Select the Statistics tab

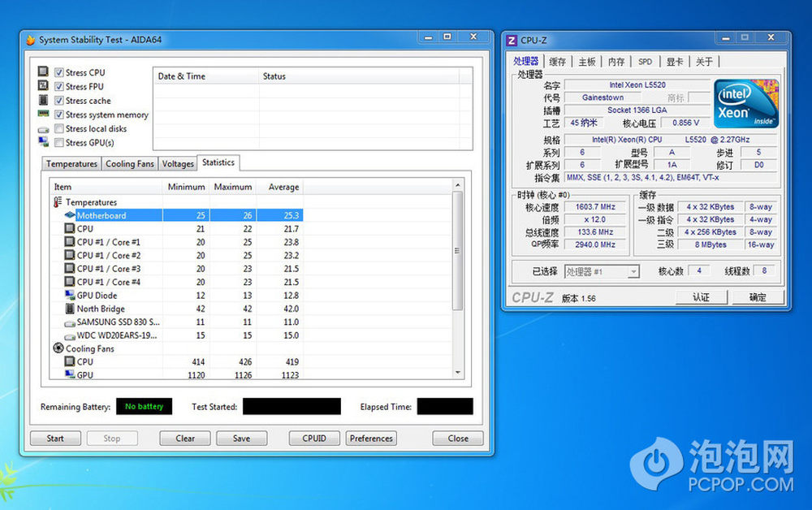tap(218, 162)
